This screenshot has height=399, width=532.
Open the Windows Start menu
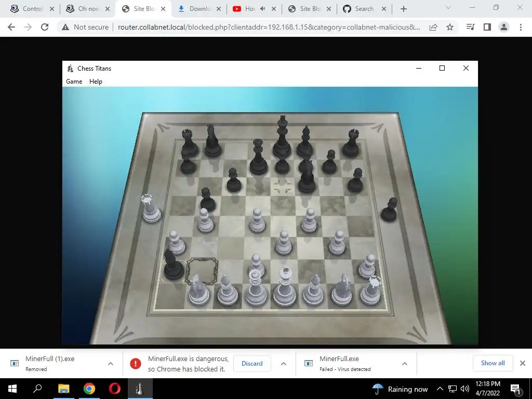[12, 389]
